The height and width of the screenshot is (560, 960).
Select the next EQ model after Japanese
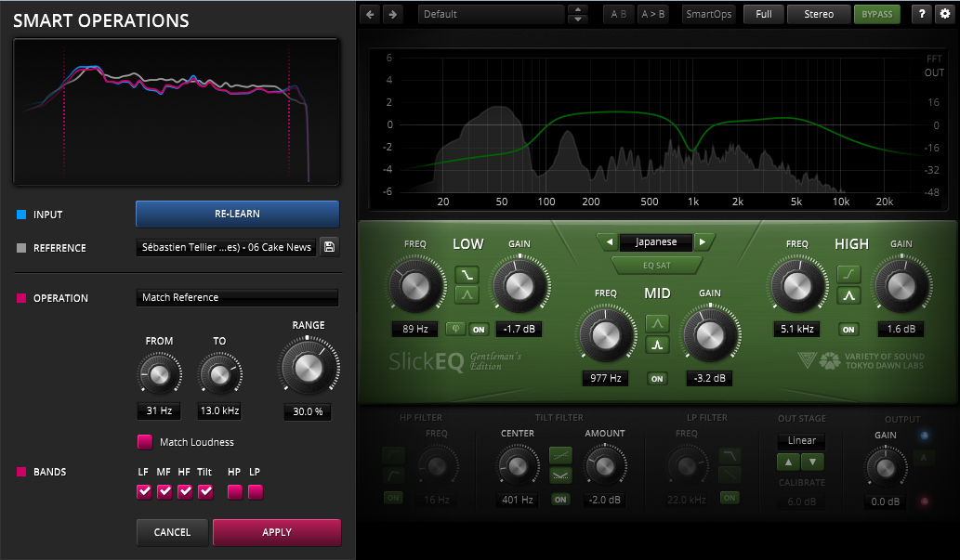704,242
